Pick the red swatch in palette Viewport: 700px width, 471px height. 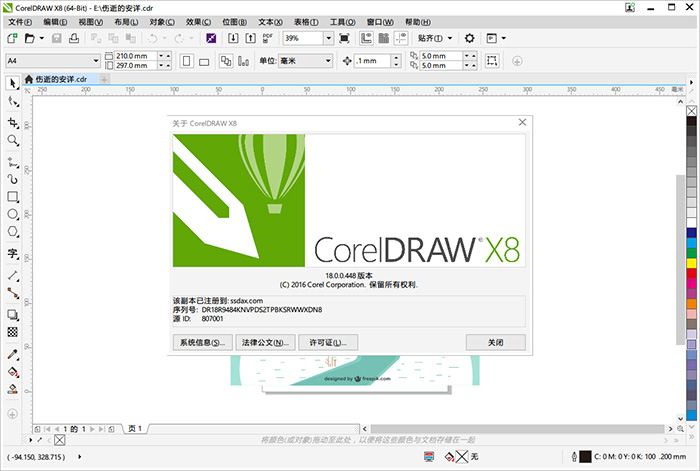point(692,273)
